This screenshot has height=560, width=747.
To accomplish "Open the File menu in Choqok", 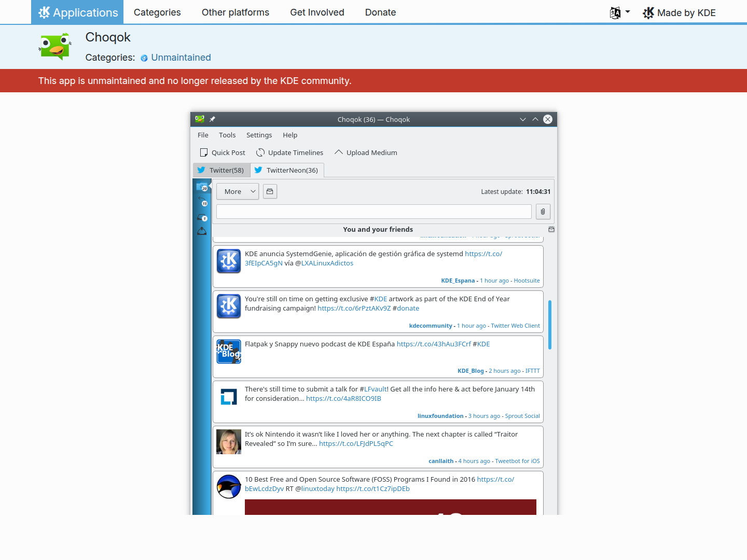I will click(x=203, y=135).
